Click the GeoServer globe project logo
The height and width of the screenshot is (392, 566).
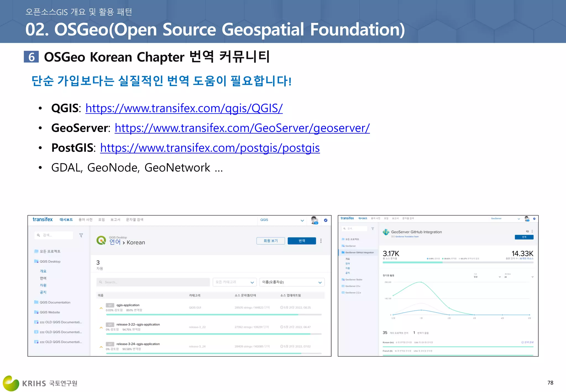pyautogui.click(x=386, y=232)
